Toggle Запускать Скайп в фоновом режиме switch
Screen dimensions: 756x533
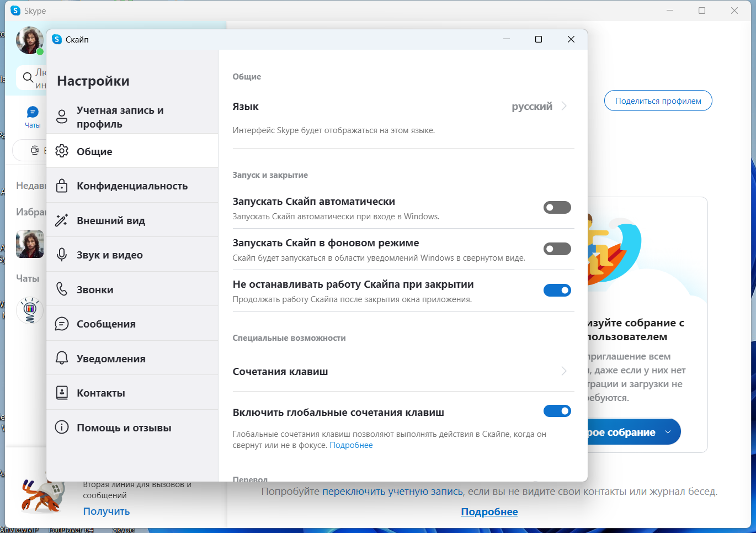coord(557,249)
